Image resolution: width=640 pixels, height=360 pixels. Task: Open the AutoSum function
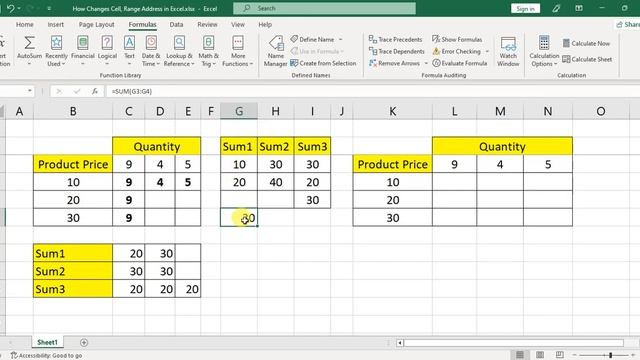(29, 51)
